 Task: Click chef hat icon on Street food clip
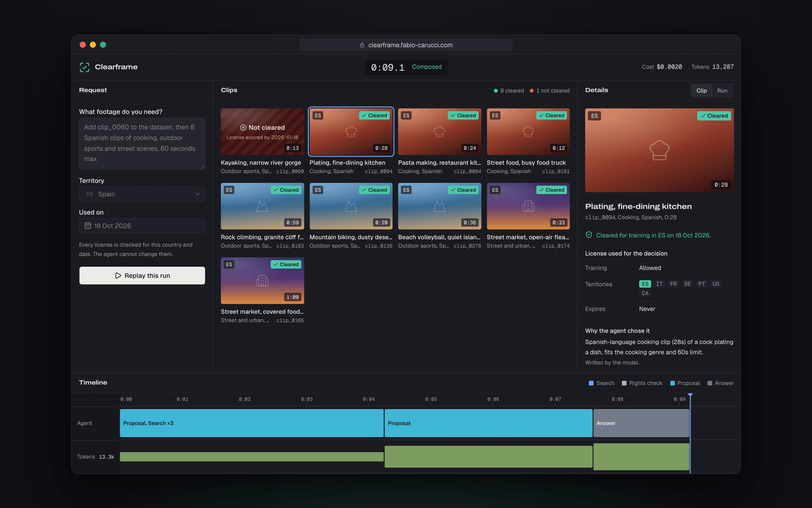tap(528, 132)
